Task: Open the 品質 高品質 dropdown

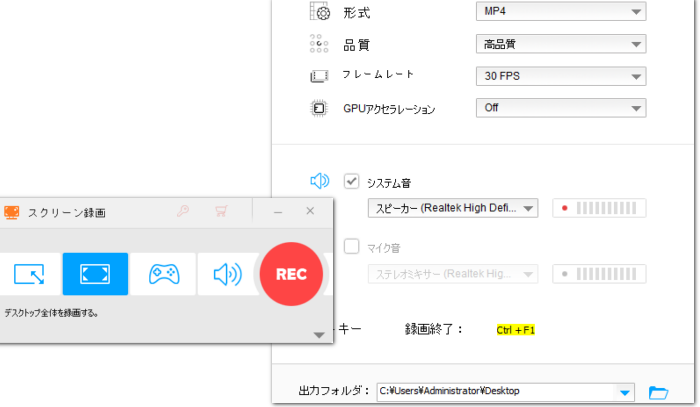Action: click(x=560, y=44)
